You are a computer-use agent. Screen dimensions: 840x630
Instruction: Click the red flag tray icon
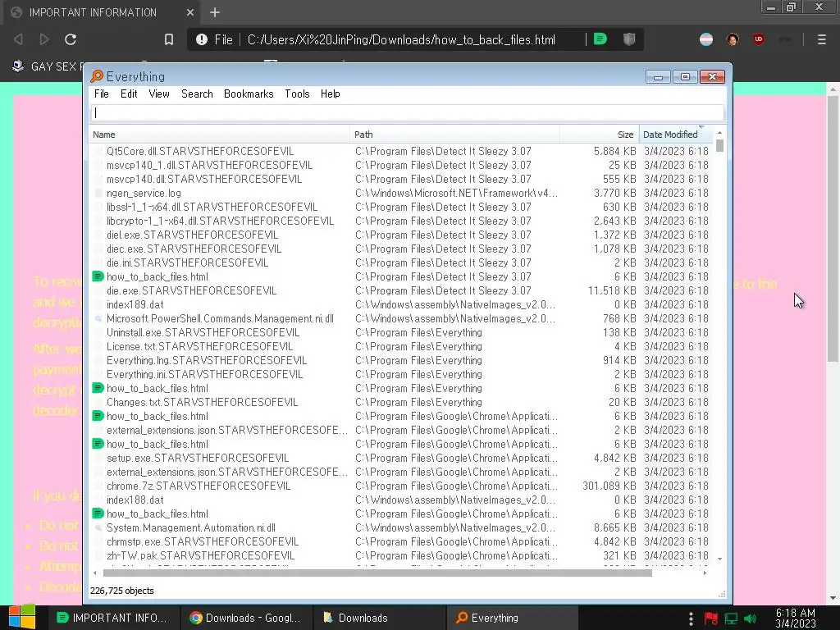coord(711,619)
